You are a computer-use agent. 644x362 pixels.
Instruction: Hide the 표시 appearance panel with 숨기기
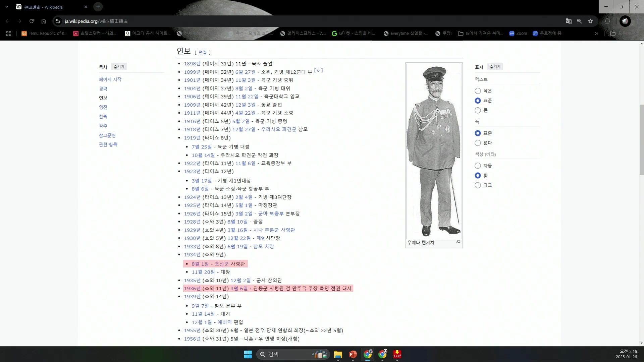point(495,67)
